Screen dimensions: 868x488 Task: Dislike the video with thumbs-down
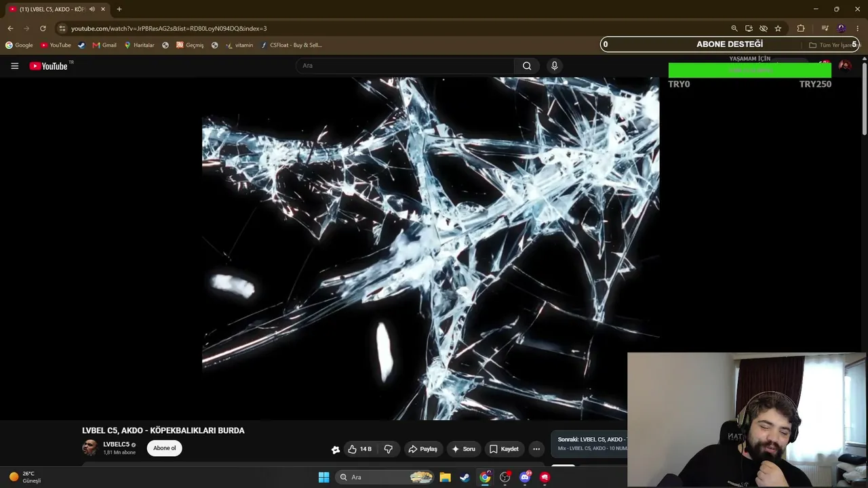(x=388, y=449)
